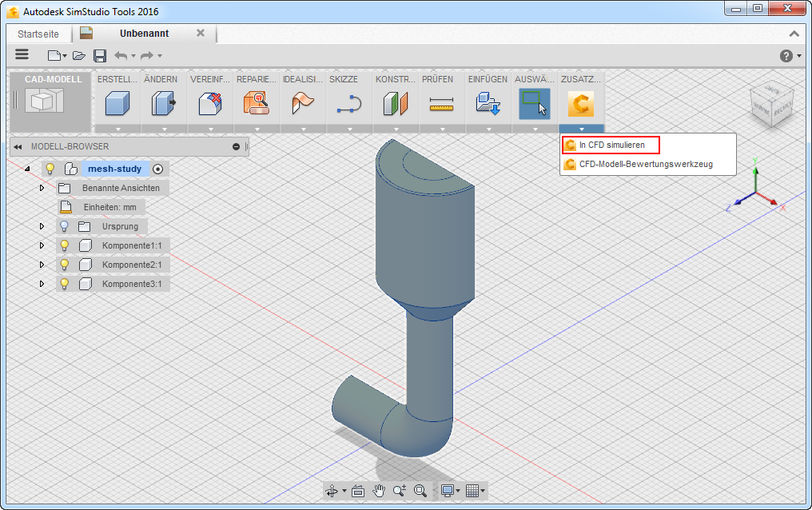Select the Einheiten: mm entry
This screenshot has height=510, width=812.
109,207
